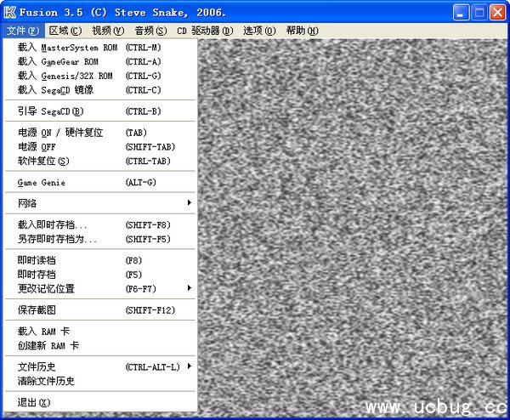Open the CD 驱动器(D) menu
This screenshot has width=510, height=420.
(205, 31)
